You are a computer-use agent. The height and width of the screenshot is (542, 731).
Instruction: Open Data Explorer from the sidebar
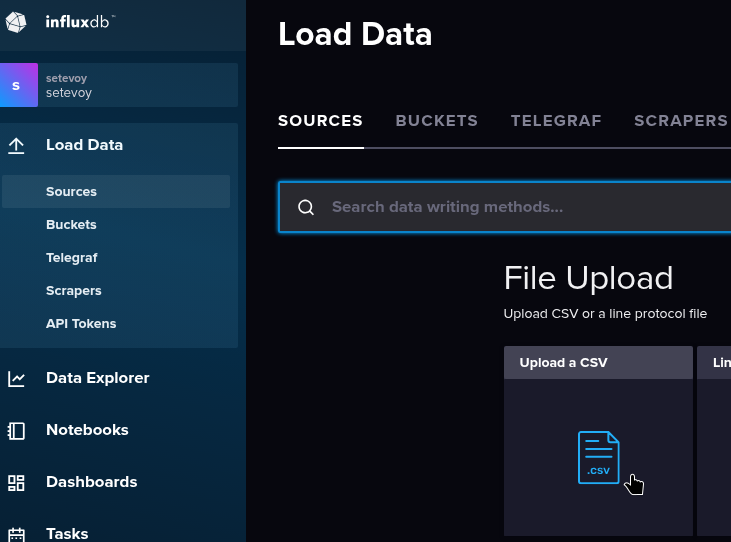[97, 378]
